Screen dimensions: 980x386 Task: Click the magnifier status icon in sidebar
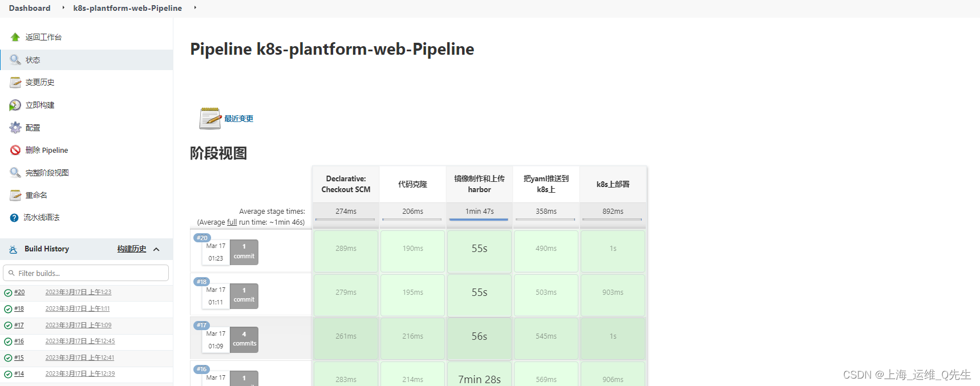[x=15, y=60]
